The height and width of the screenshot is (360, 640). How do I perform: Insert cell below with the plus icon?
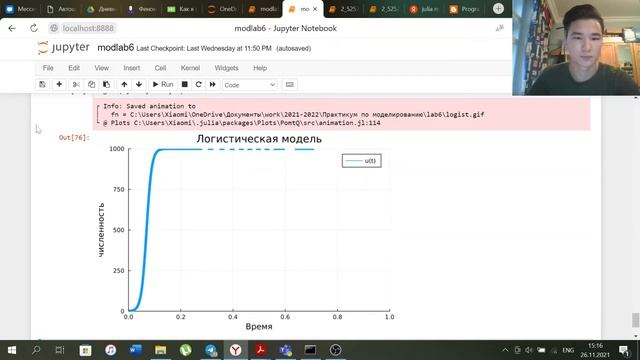click(59, 84)
